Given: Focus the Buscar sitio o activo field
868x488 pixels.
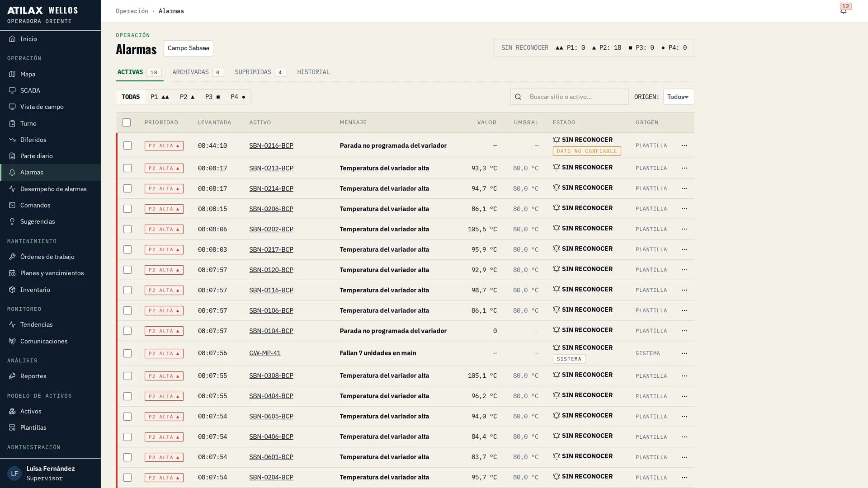Looking at the screenshot, I should click(569, 97).
